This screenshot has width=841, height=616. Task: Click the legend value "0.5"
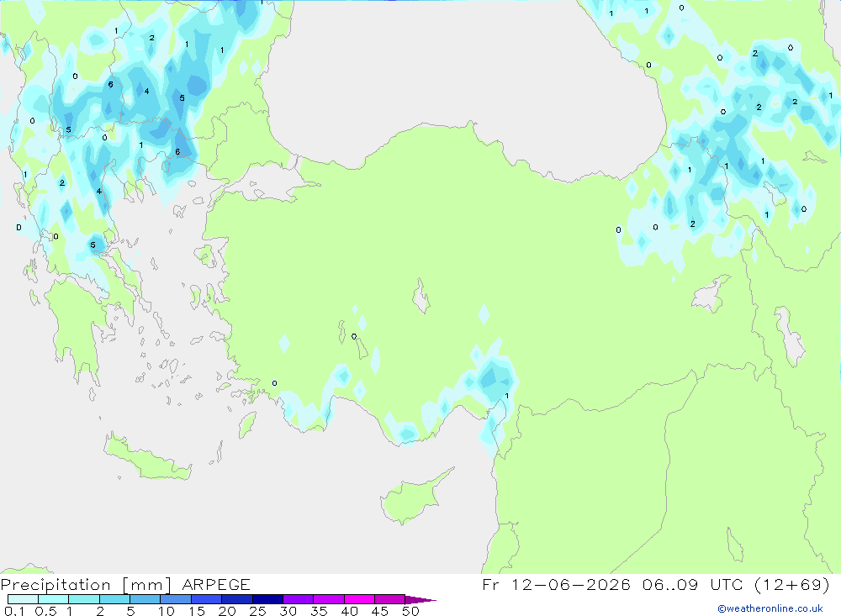(45, 611)
